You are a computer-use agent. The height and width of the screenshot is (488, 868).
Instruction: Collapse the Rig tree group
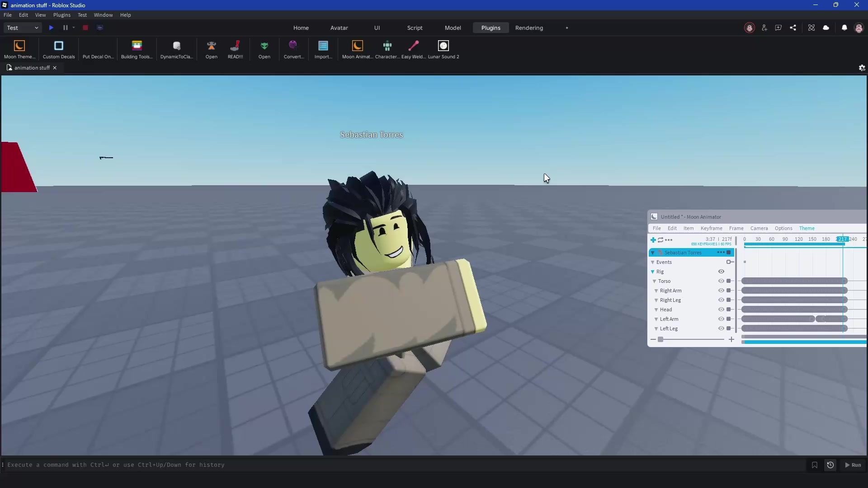(652, 272)
